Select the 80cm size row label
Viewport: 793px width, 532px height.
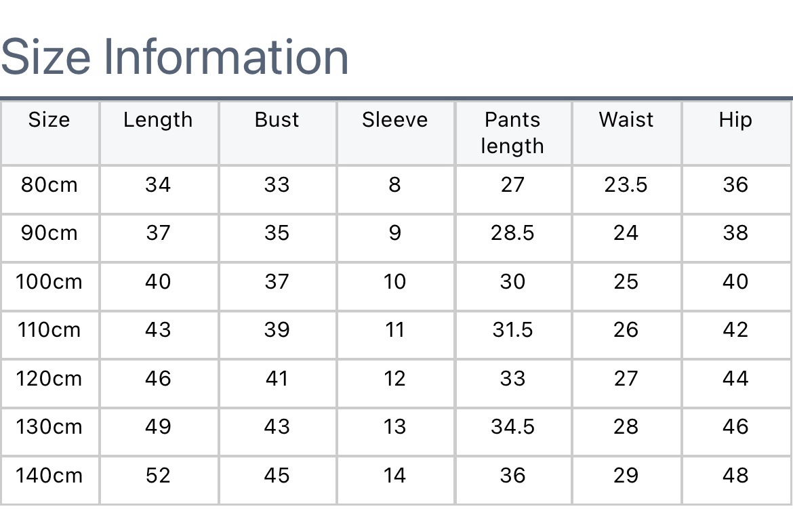click(x=49, y=185)
